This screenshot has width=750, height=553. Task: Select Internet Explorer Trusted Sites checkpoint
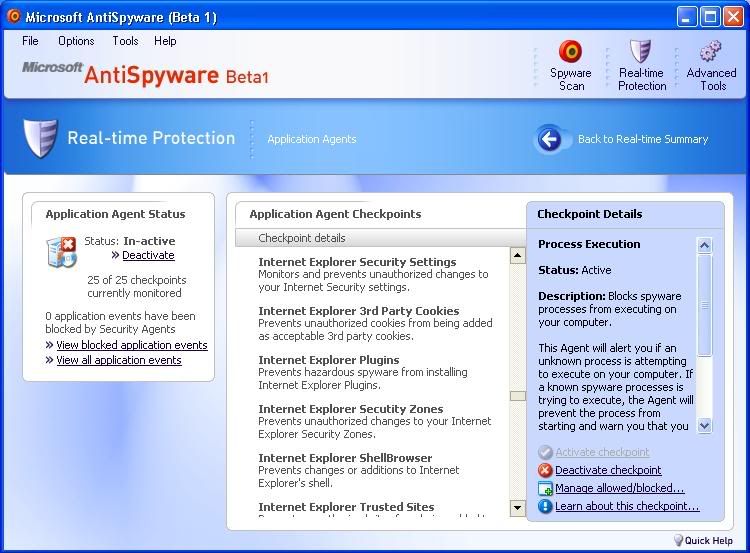tap(346, 507)
